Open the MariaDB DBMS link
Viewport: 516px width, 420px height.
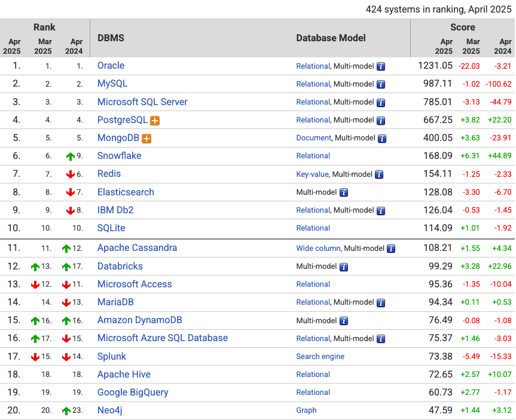click(115, 302)
